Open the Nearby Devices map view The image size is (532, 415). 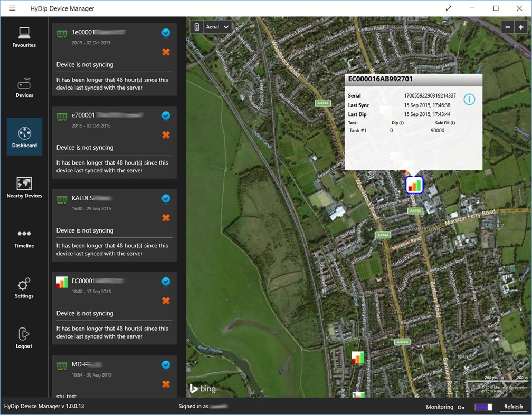[24, 187]
